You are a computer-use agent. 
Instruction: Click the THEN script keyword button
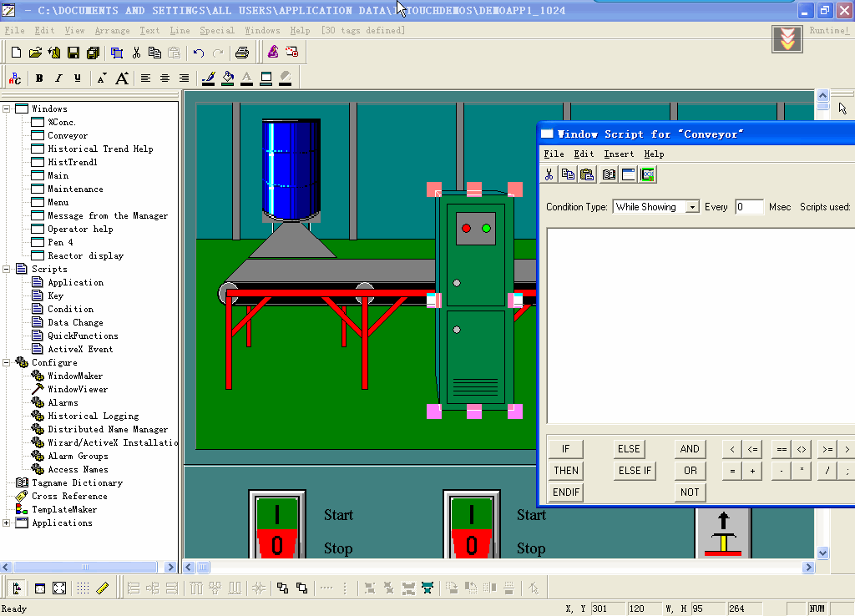(566, 471)
